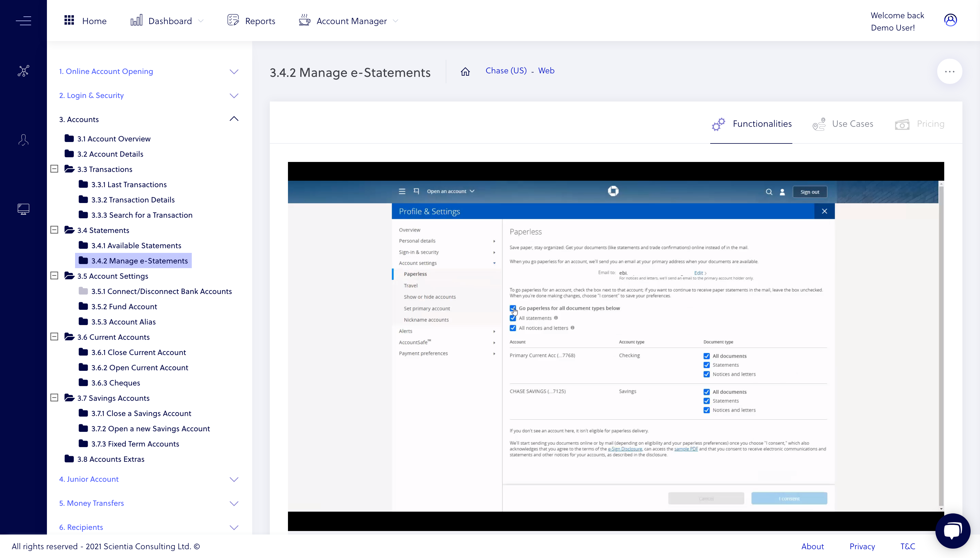The image size is (980, 558).
Task: Click the Account Manager coffee cup icon
Action: click(304, 20)
